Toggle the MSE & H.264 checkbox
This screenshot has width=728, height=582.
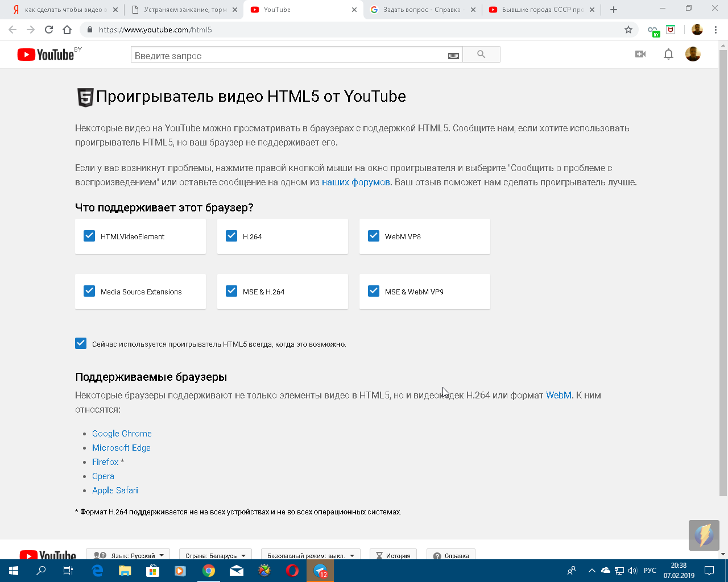tap(231, 291)
